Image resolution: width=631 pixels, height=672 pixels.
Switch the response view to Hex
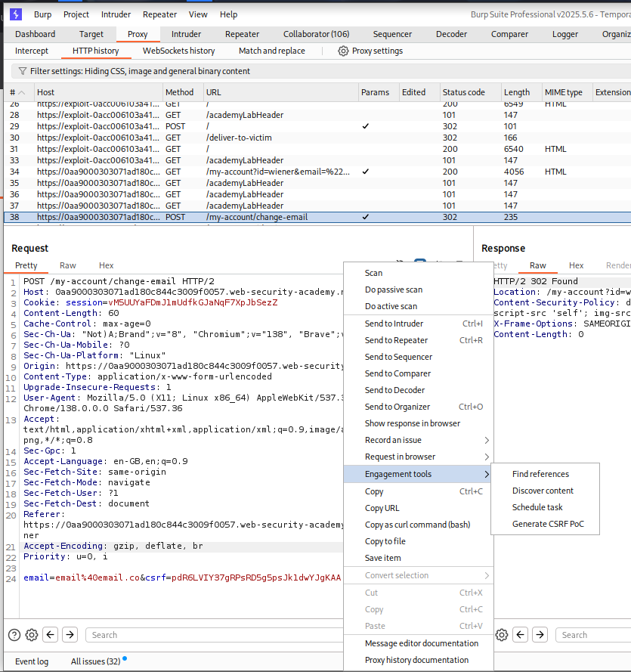coord(576,266)
